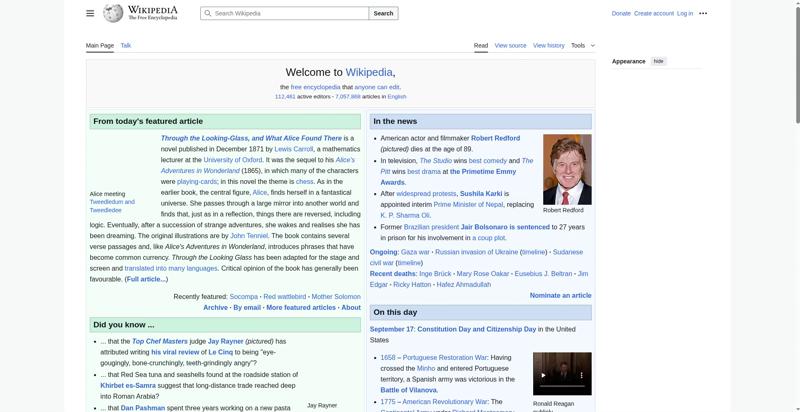Screen dimensions: 800x412
Task: Click the 'chess' link
Action: 305,182
